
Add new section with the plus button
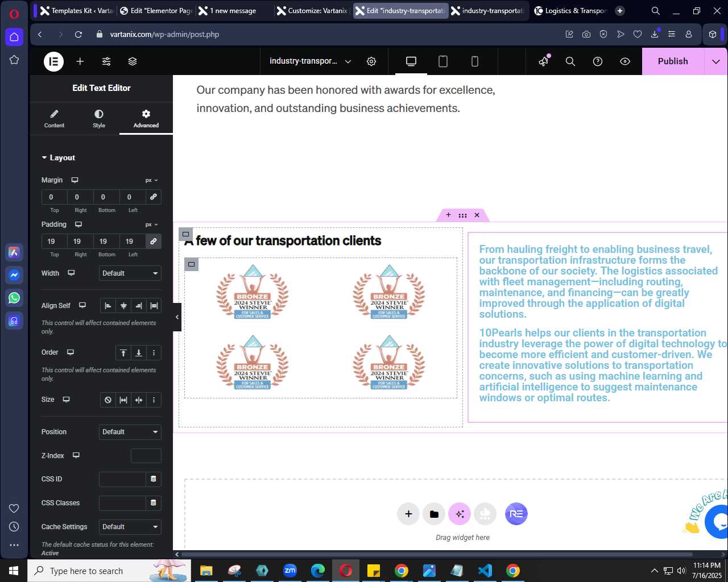click(x=408, y=514)
